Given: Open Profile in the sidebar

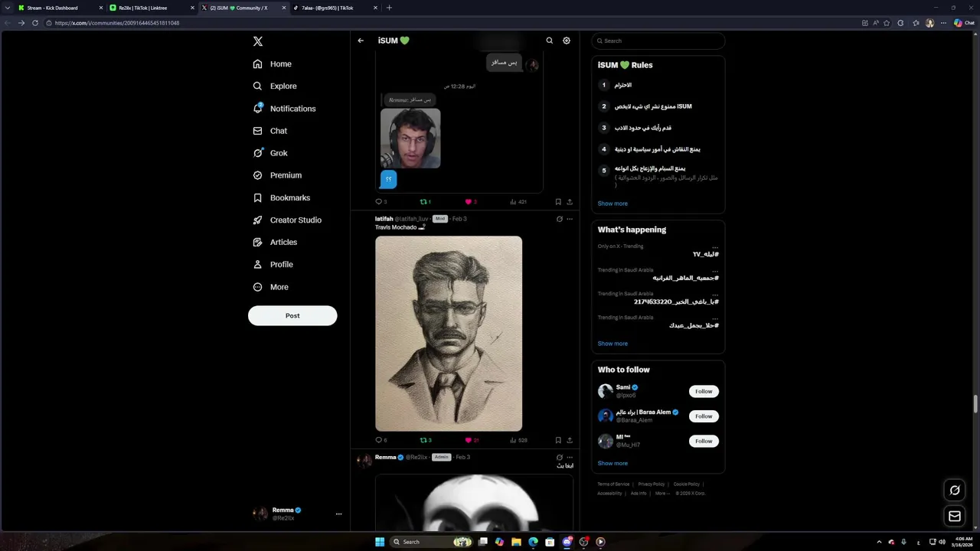Looking at the screenshot, I should pos(273,264).
